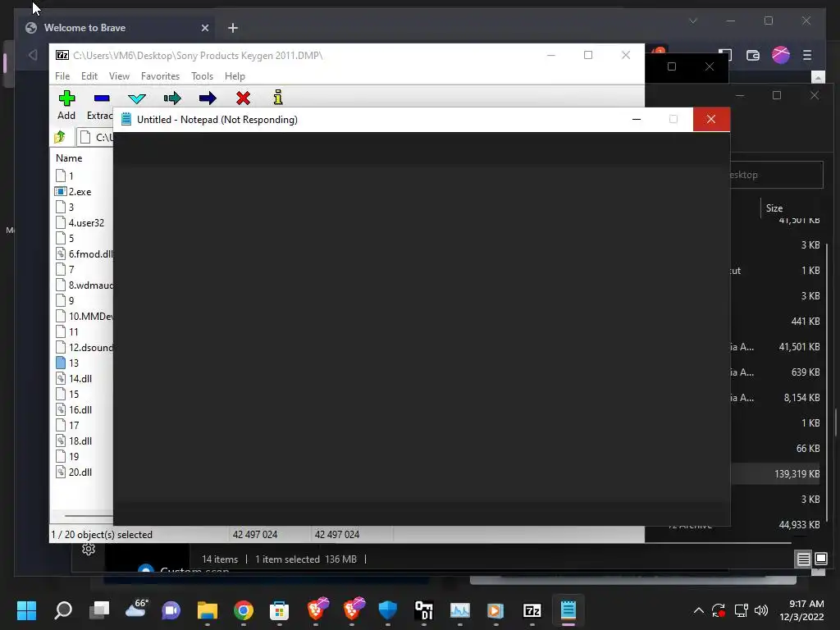Screen dimensions: 840x630
Task: Open taskbar Search
Action: (63, 610)
